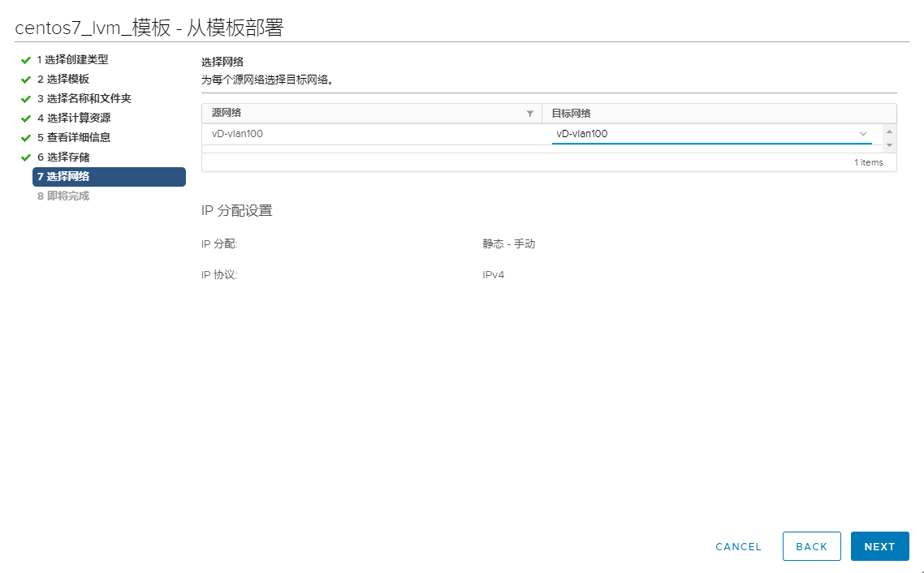Click the dialog title centos7_lvm_模板 - 从模板部署
924x573 pixels.
pos(149,28)
